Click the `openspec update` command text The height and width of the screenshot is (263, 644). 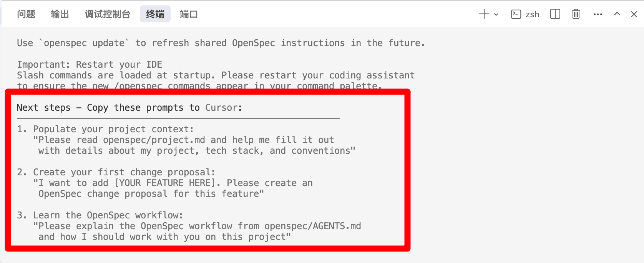pyautogui.click(x=84, y=43)
